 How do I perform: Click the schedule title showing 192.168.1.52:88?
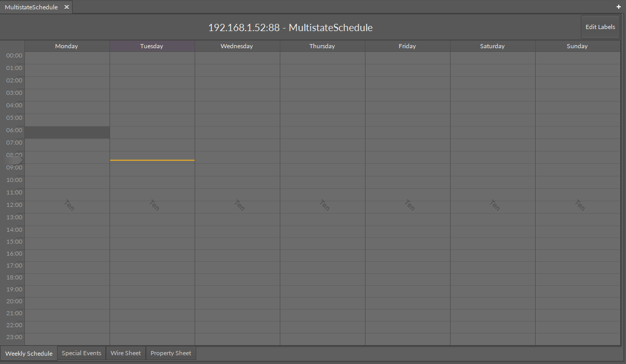[290, 27]
